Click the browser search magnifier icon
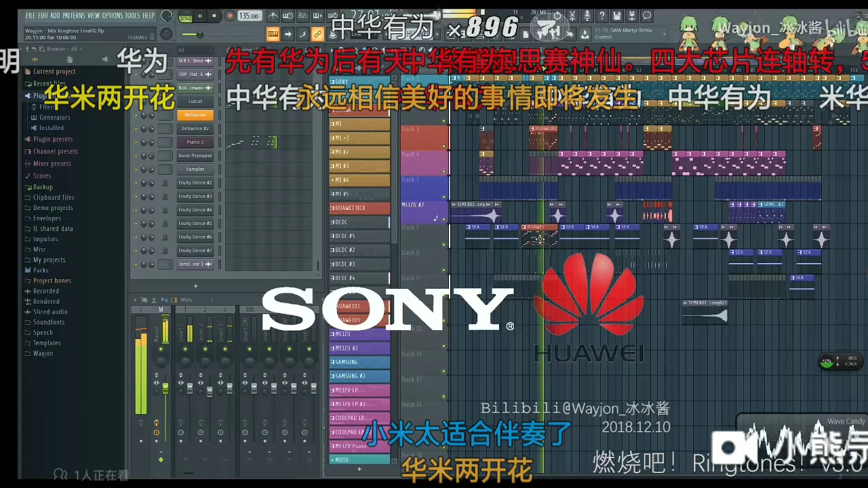This screenshot has width=868, height=488. click(x=41, y=49)
